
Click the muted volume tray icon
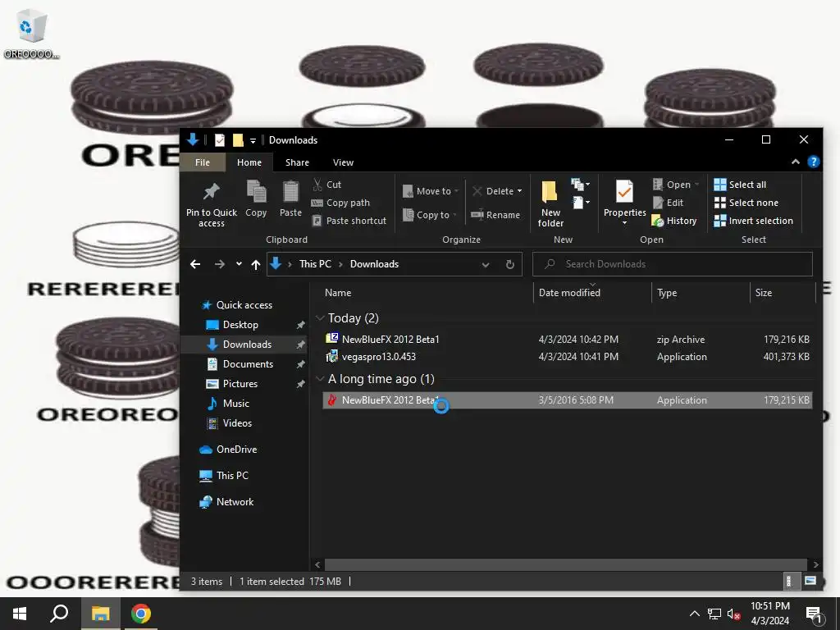click(733, 614)
